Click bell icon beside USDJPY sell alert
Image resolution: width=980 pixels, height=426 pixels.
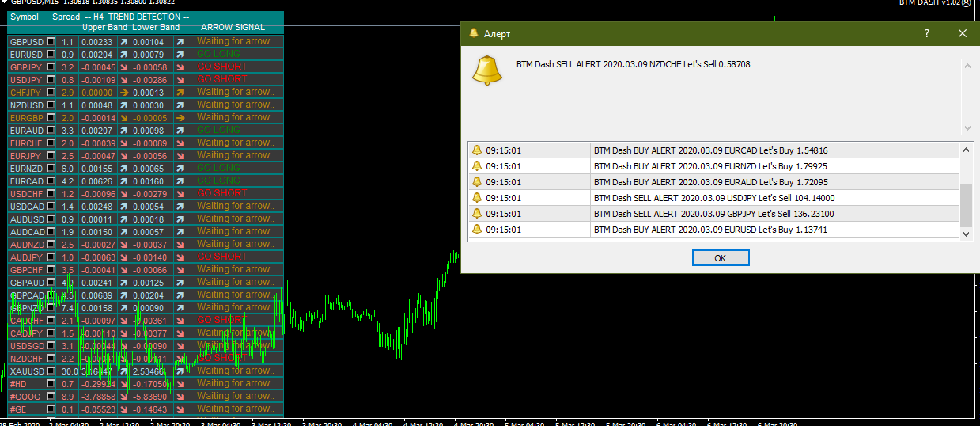click(x=476, y=198)
